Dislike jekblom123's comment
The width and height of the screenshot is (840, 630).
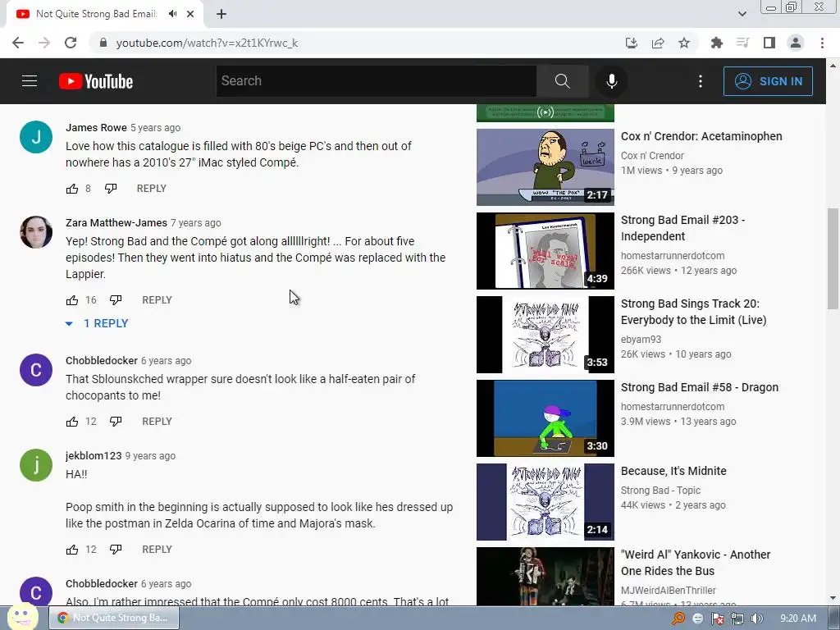click(x=116, y=550)
